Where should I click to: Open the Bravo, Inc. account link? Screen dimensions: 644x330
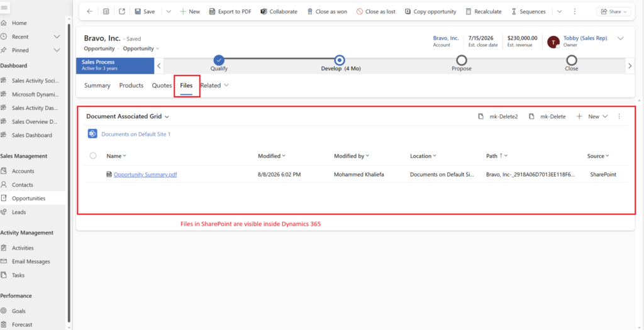pos(446,38)
